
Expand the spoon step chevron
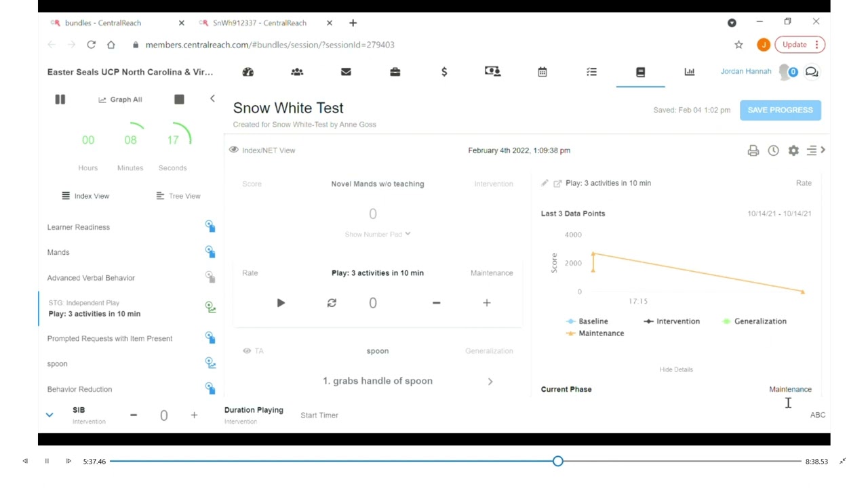490,382
